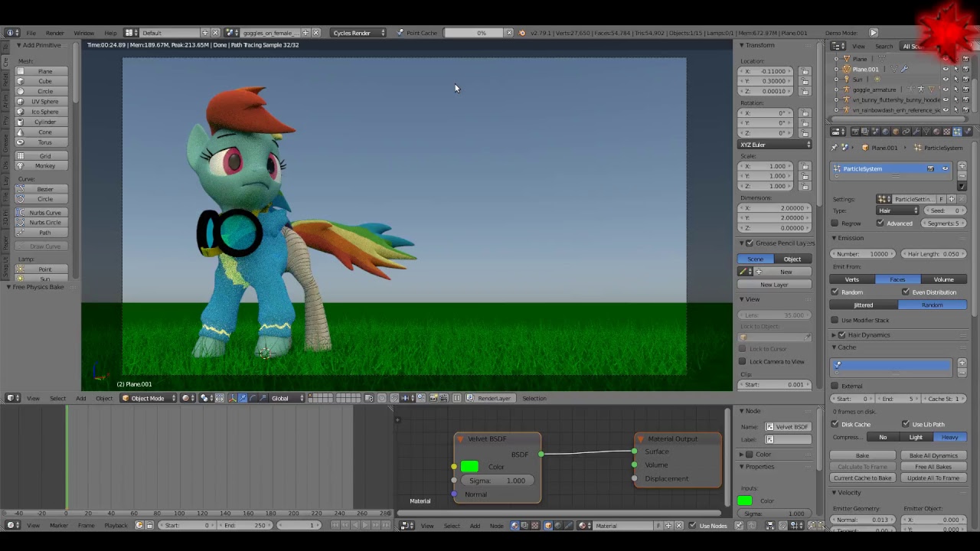Open 3D viewport Select menu
This screenshot has width=980, height=551.
pos(57,398)
